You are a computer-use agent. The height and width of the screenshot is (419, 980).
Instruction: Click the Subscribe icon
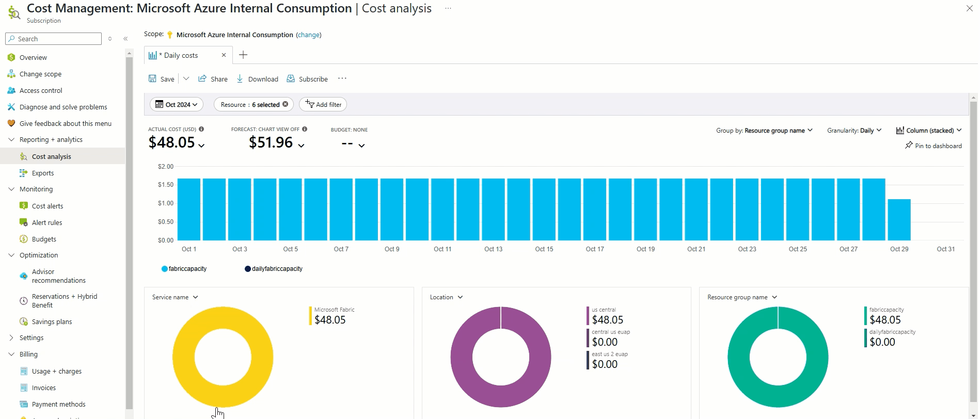[x=291, y=78]
